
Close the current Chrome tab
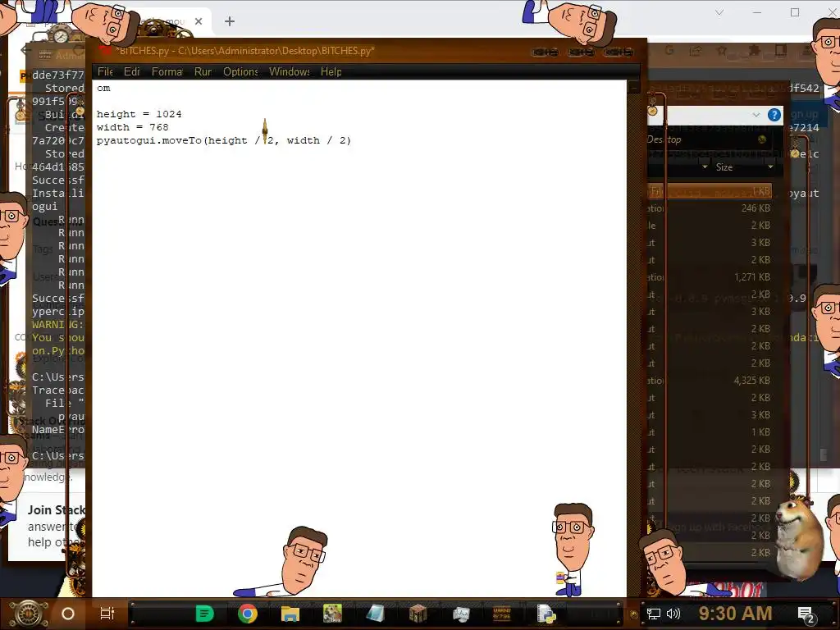click(199, 21)
